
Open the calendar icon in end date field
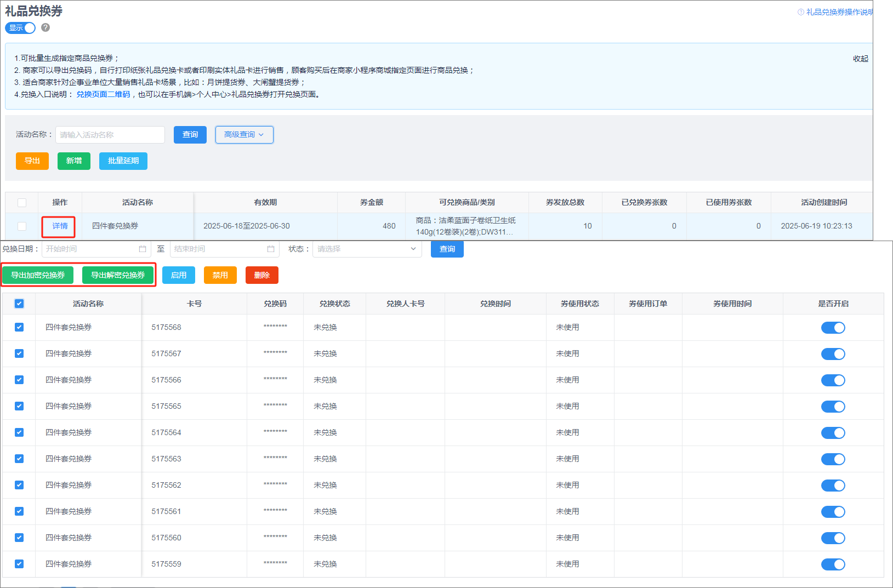[x=271, y=249]
